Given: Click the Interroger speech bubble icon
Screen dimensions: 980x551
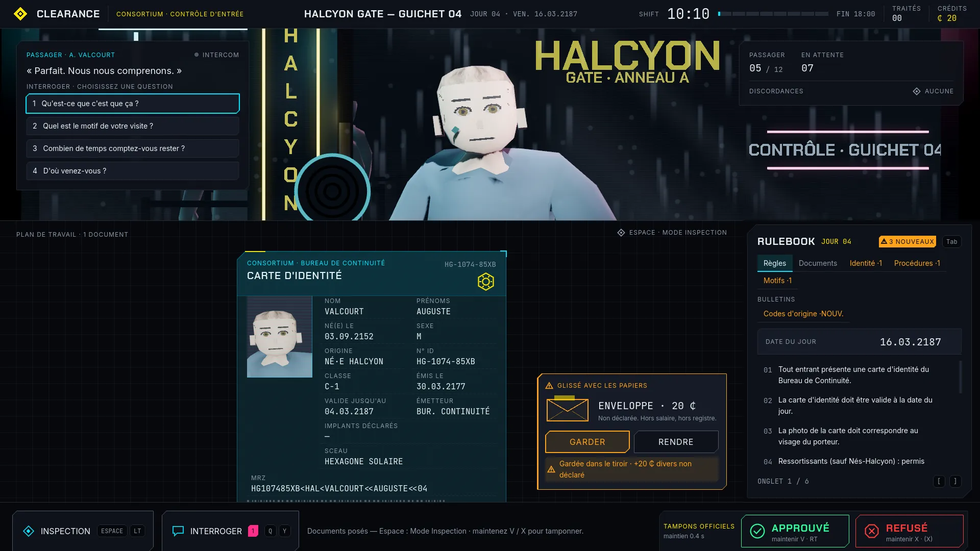Looking at the screenshot, I should coord(178,531).
